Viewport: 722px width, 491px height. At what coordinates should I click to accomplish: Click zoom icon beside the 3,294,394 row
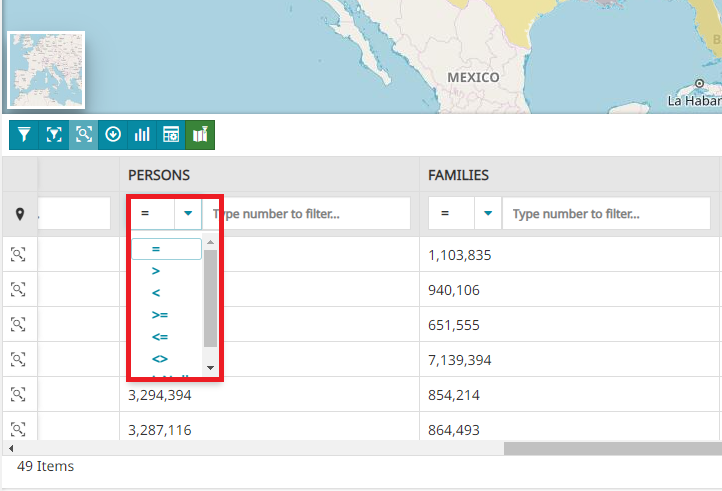click(x=19, y=395)
